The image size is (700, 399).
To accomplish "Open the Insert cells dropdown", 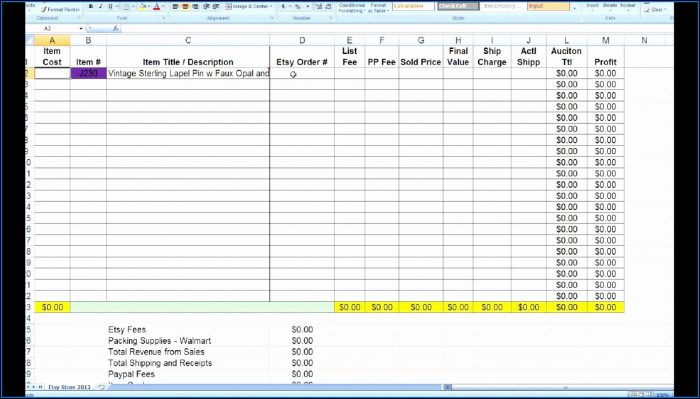I will [592, 7].
